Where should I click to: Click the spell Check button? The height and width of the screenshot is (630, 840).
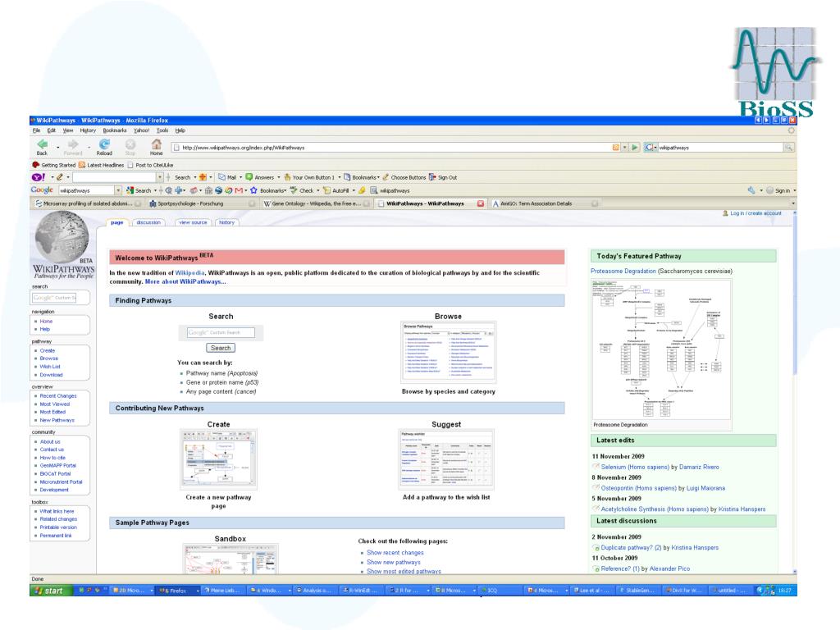pos(302,190)
